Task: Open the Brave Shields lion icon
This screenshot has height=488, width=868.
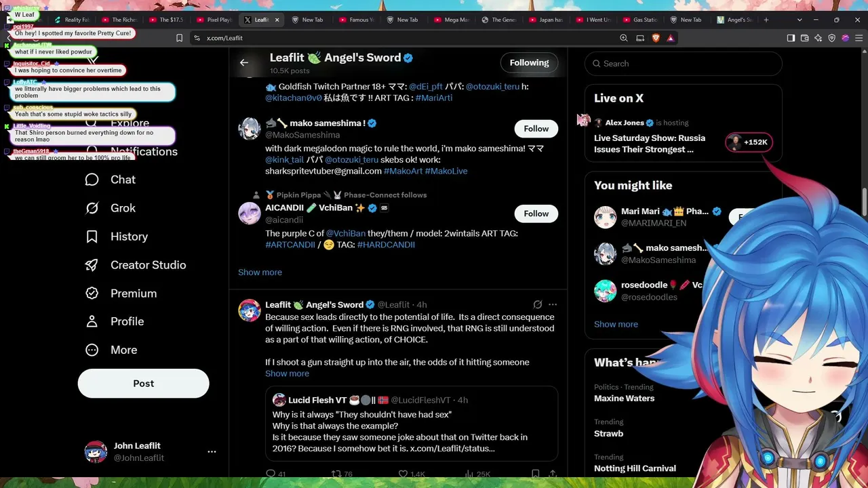Action: [x=656, y=38]
